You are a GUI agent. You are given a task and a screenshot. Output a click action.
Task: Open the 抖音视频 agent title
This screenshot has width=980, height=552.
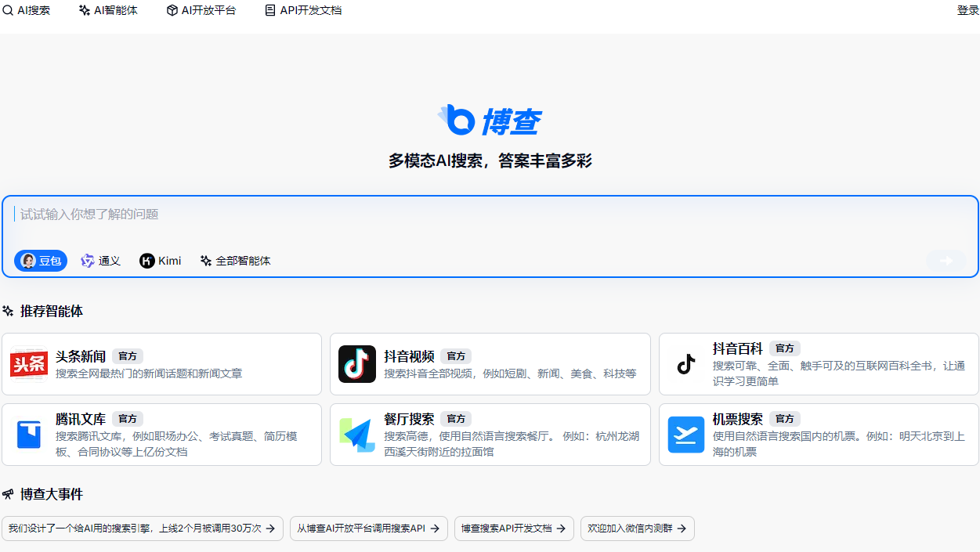pos(409,356)
